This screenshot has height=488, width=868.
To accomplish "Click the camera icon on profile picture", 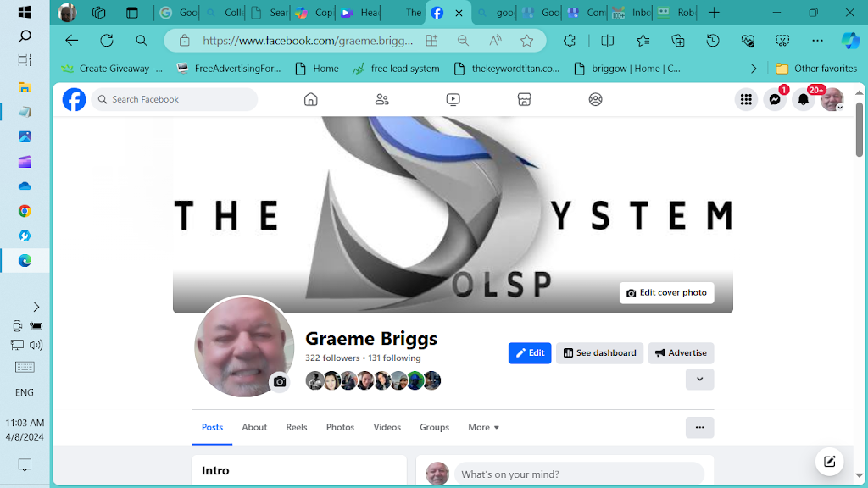I will [280, 382].
